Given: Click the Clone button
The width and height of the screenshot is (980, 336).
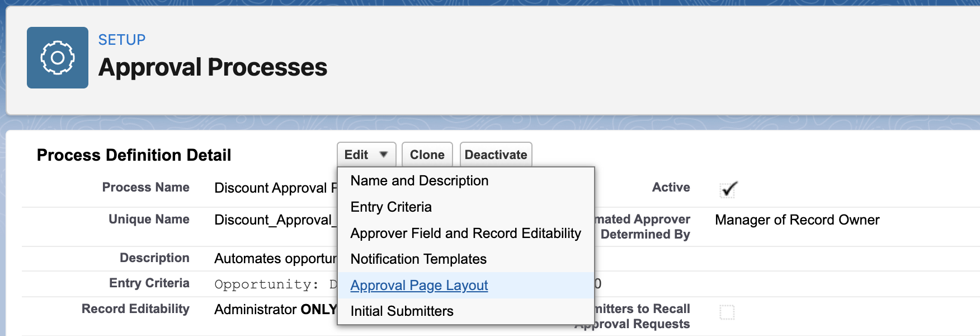Looking at the screenshot, I should pyautogui.click(x=427, y=154).
